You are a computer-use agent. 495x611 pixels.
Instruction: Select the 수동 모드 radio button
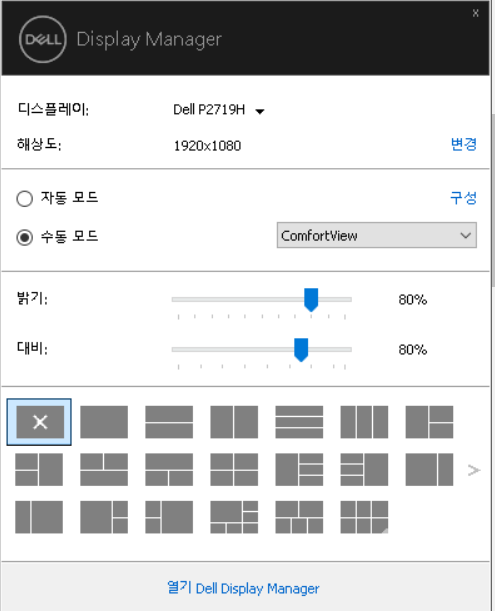point(25,237)
